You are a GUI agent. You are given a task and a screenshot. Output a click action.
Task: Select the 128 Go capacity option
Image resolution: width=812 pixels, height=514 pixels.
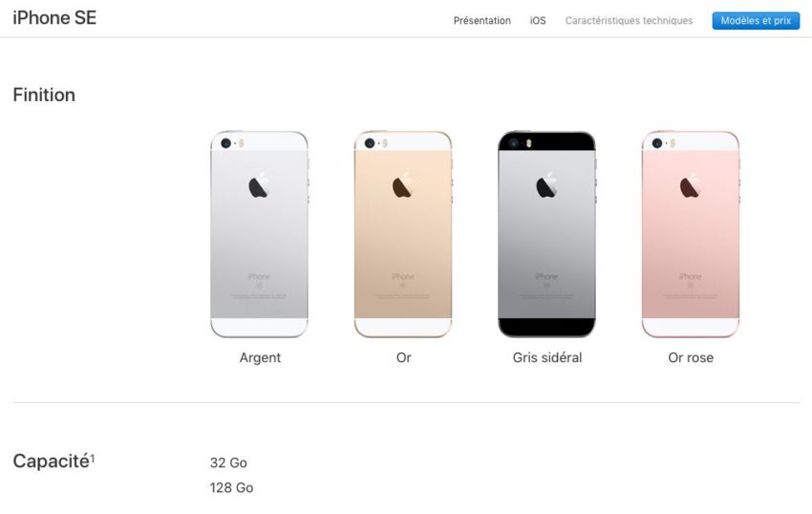click(x=231, y=487)
